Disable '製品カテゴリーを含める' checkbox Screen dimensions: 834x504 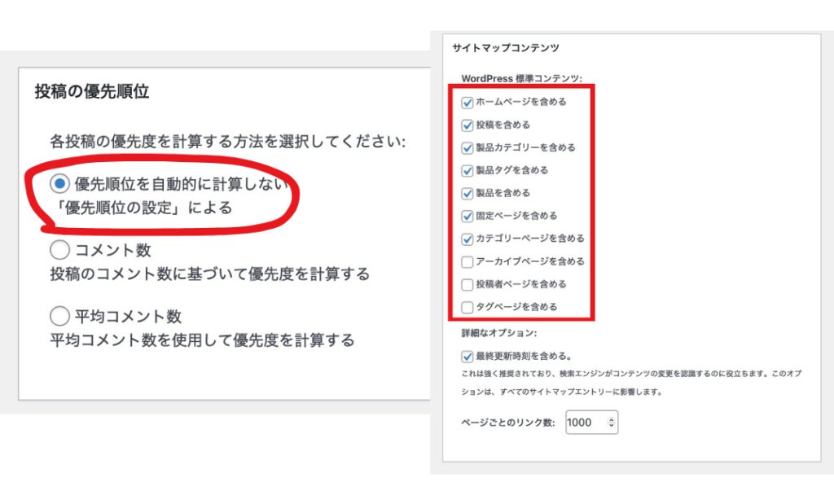click(x=467, y=148)
